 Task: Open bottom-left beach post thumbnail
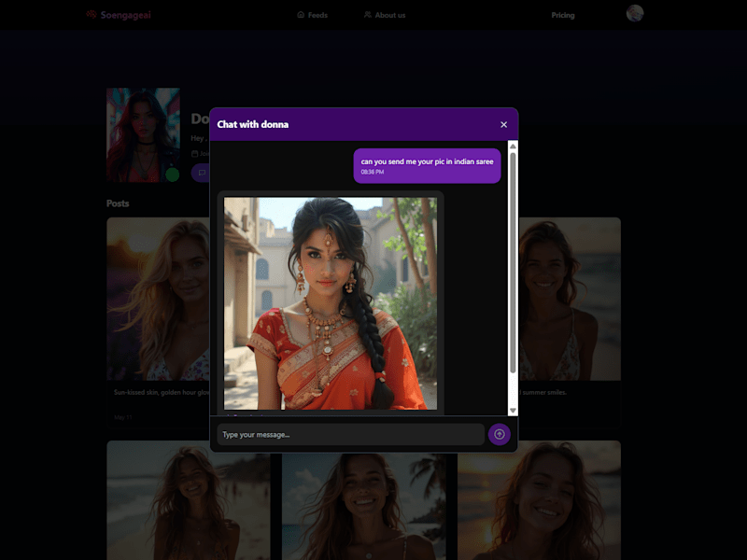click(189, 500)
